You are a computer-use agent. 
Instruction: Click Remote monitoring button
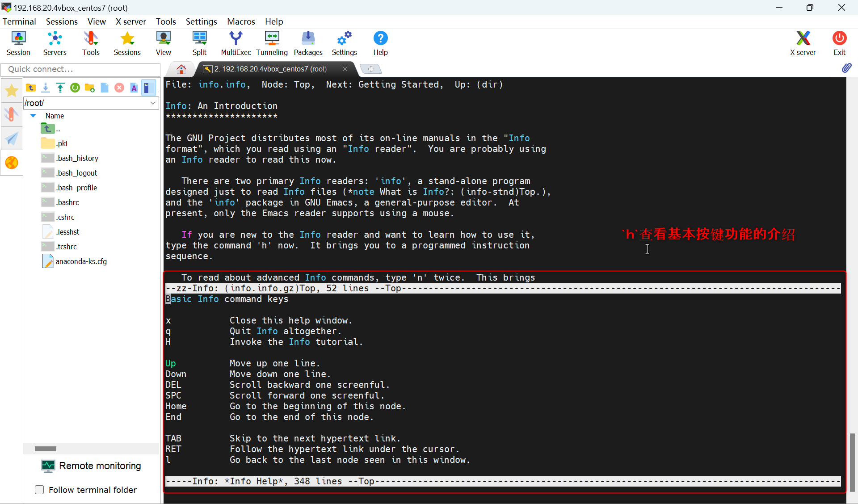(91, 466)
